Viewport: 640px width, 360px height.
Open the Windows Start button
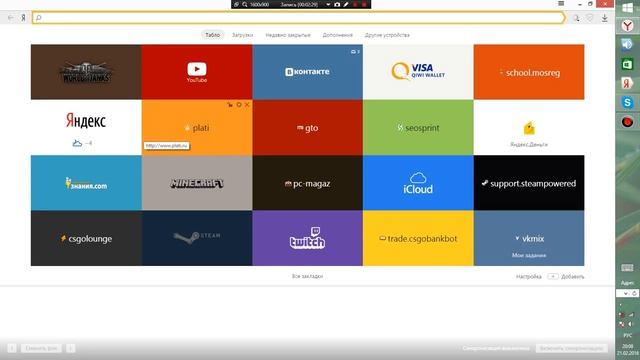(x=627, y=8)
